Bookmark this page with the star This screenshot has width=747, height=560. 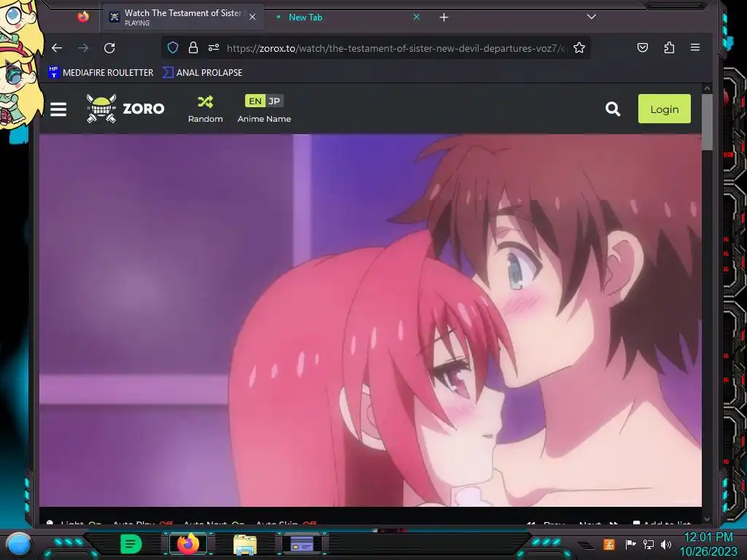(578, 47)
